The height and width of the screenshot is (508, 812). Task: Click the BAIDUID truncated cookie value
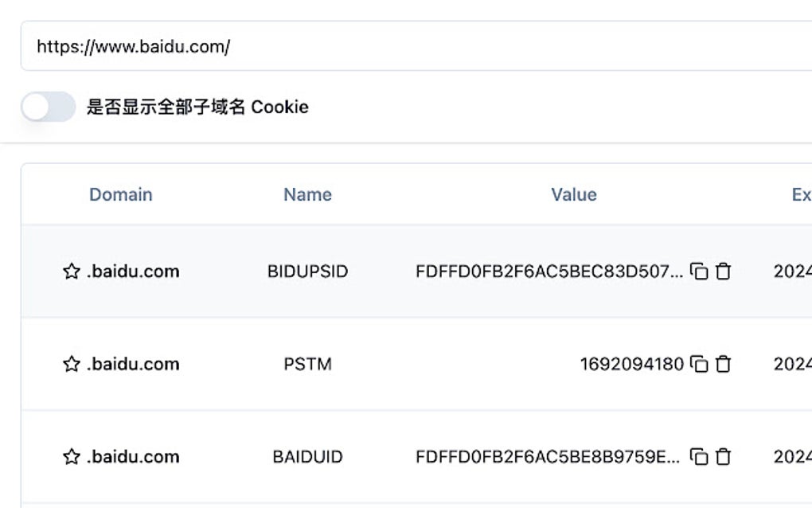pyautogui.click(x=548, y=457)
